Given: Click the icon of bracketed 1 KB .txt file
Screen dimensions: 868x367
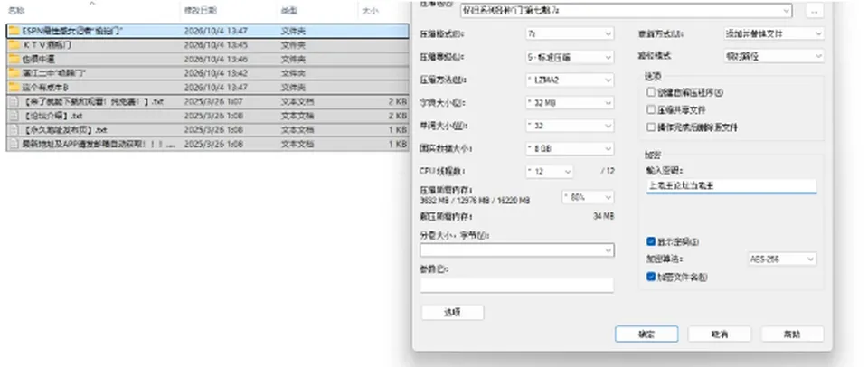Looking at the screenshot, I should [14, 130].
